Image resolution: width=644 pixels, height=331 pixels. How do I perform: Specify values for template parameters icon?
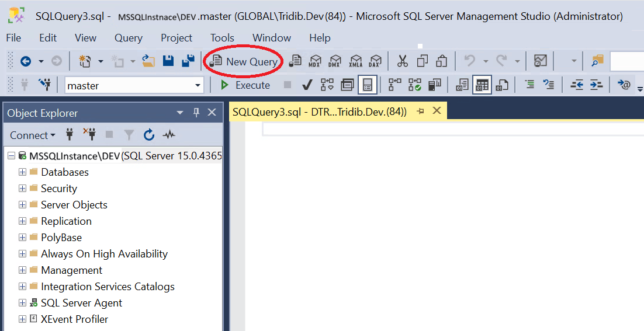pyautogui.click(x=624, y=85)
